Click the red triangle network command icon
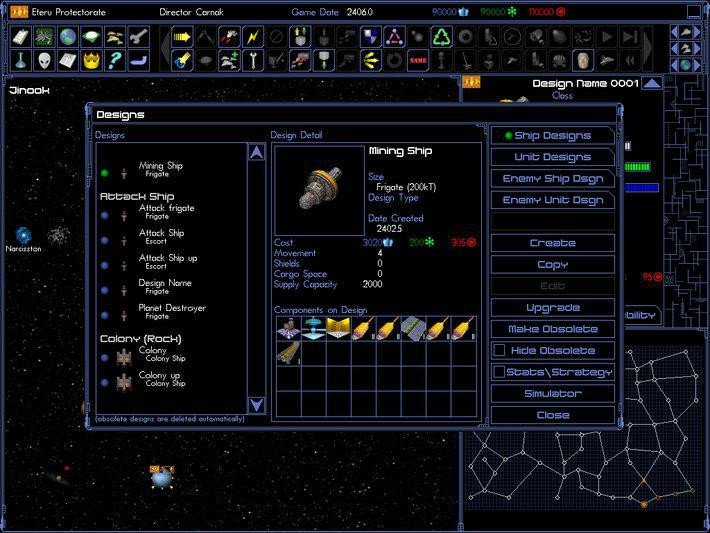This screenshot has width=710, height=533. (394, 37)
